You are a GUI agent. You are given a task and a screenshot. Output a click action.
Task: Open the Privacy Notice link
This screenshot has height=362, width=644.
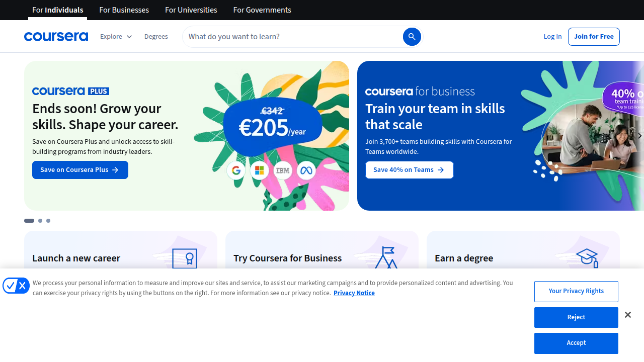click(x=354, y=293)
